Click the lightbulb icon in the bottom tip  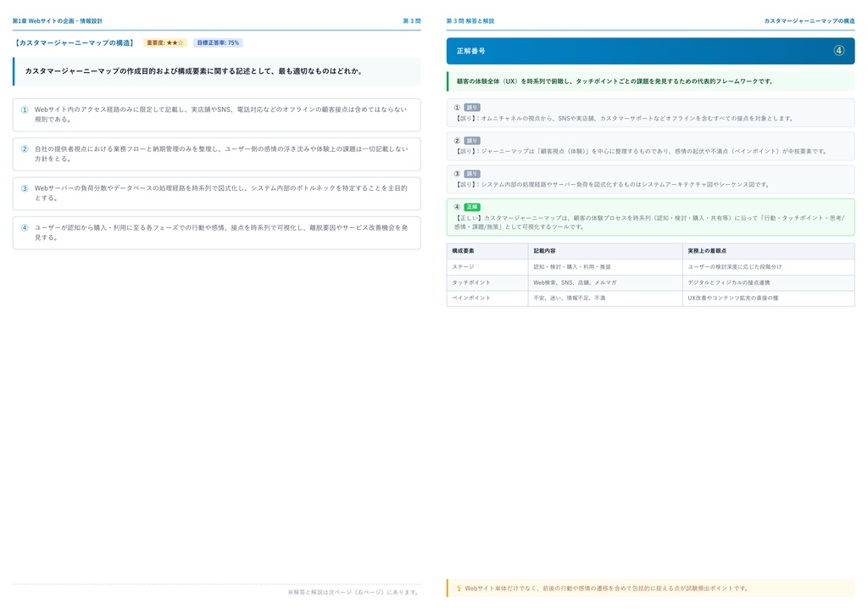click(x=459, y=589)
